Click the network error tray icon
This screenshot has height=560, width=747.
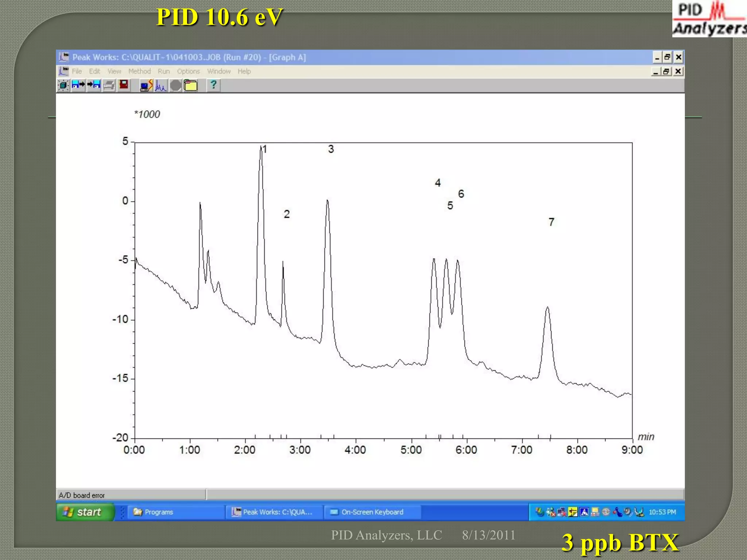click(562, 512)
